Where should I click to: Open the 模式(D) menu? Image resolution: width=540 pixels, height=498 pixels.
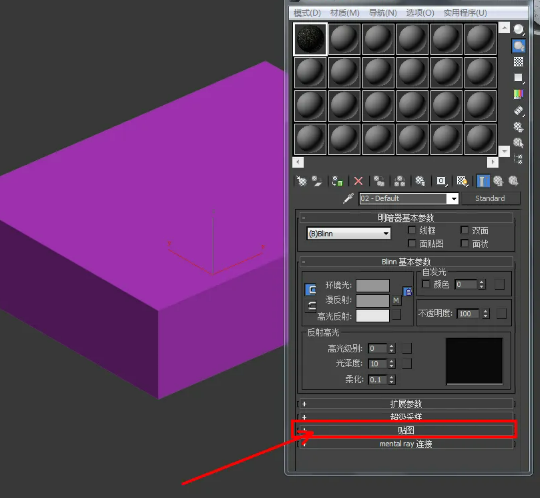307,13
